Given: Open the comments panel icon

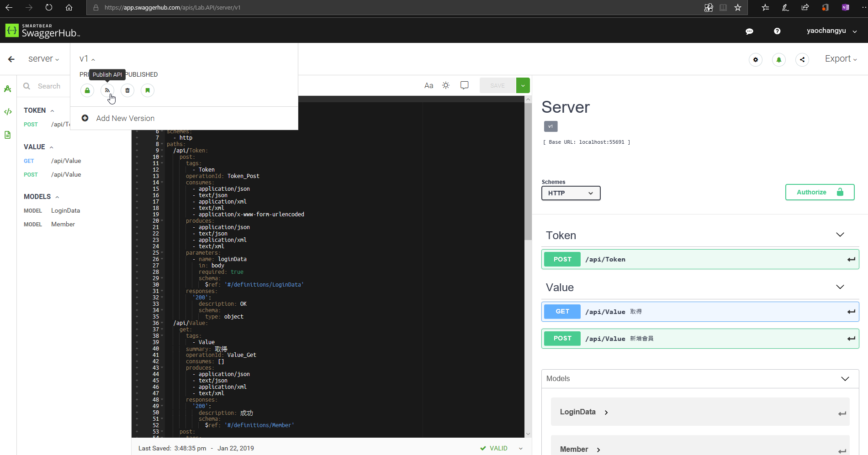Looking at the screenshot, I should click(x=464, y=85).
